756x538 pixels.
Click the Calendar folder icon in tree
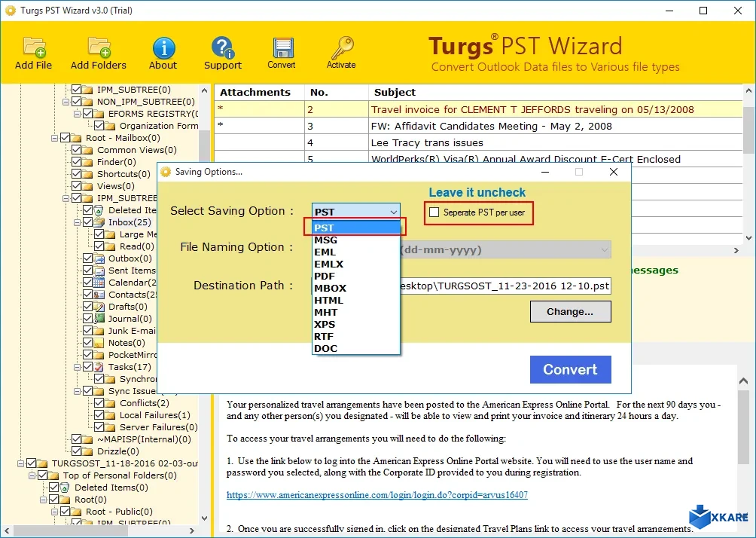tap(99, 283)
